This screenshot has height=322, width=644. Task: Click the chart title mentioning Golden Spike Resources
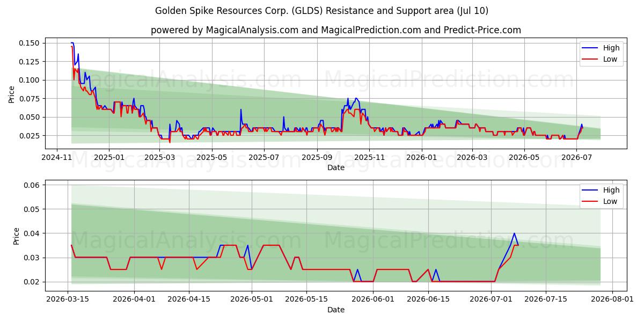coord(321,11)
